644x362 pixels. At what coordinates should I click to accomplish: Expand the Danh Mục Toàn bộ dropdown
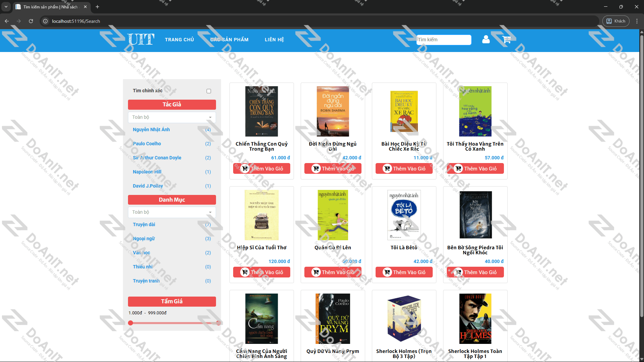click(x=172, y=212)
